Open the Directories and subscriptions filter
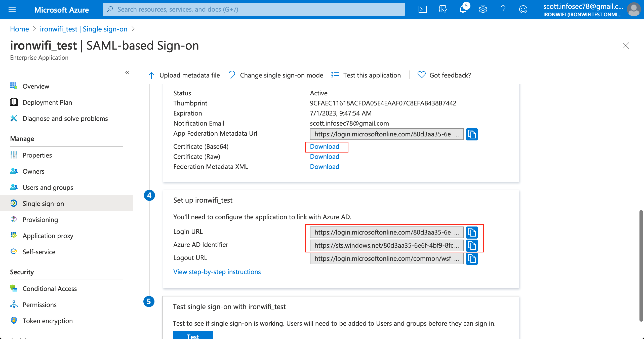Viewport: 644px width, 339px height. coord(442,9)
